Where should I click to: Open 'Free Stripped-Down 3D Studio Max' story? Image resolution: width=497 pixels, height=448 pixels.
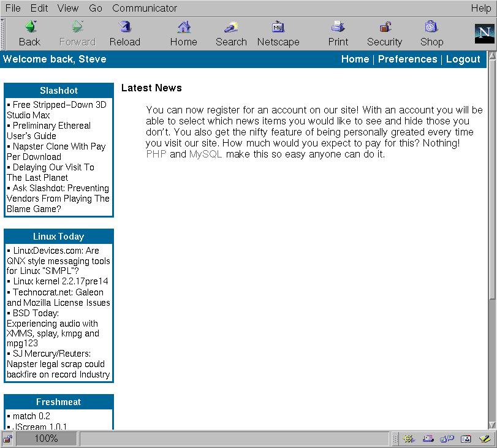[x=57, y=110]
